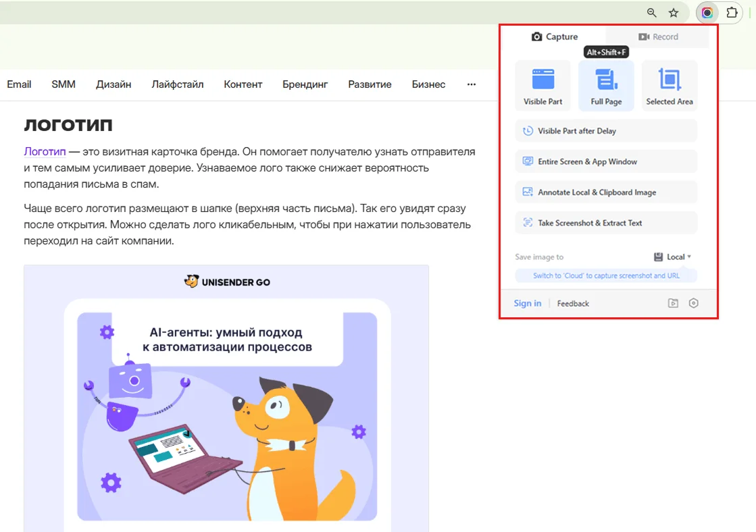756x532 pixels.
Task: Open the Feedback link
Action: [x=573, y=304]
